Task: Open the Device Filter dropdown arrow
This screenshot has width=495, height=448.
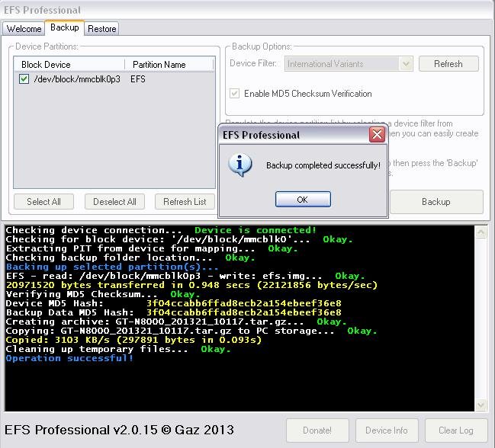Action: click(x=406, y=64)
